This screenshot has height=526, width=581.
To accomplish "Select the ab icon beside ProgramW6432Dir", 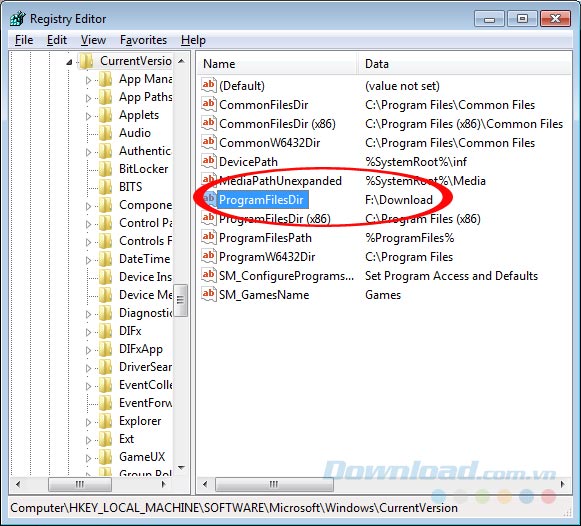I will point(208,256).
